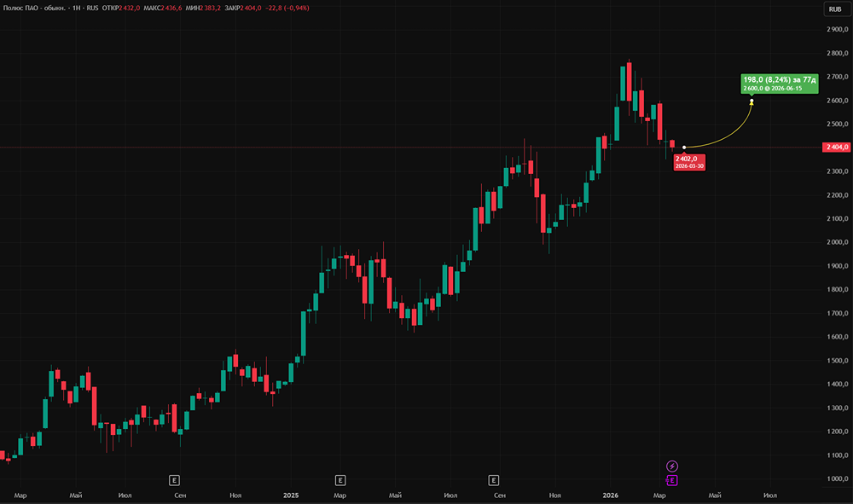Click the 1 700,0 price axis label
The image size is (853, 504).
coord(838,313)
